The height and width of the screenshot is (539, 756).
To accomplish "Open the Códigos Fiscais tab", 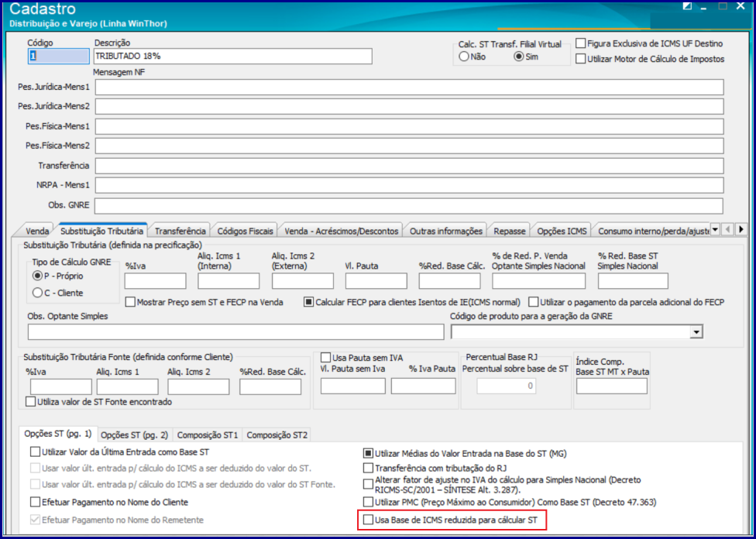I will (245, 232).
